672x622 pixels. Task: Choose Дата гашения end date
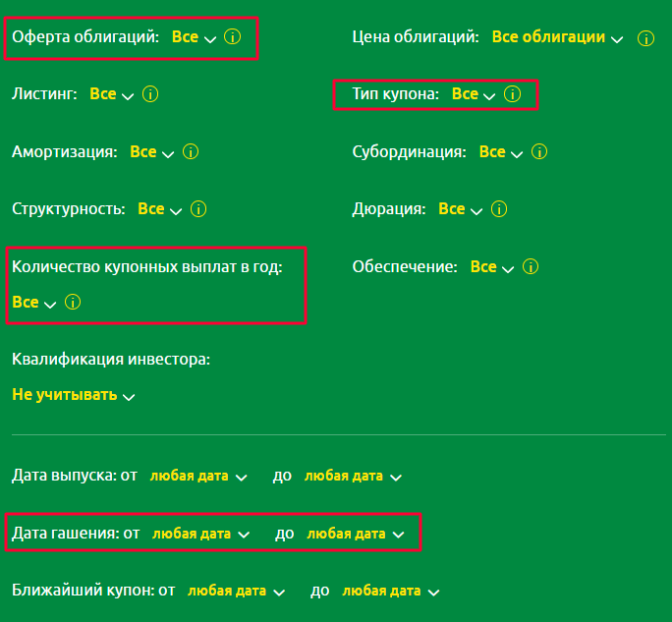(x=356, y=534)
